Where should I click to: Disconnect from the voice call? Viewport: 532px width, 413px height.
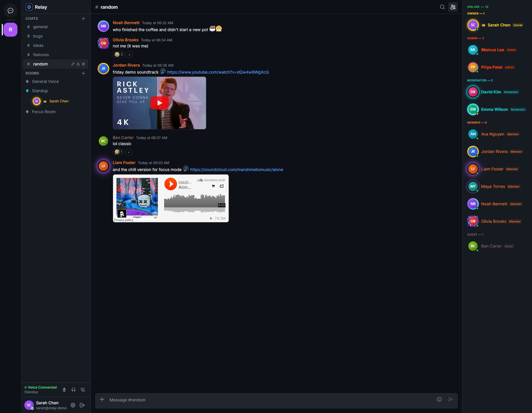pyautogui.click(x=83, y=390)
